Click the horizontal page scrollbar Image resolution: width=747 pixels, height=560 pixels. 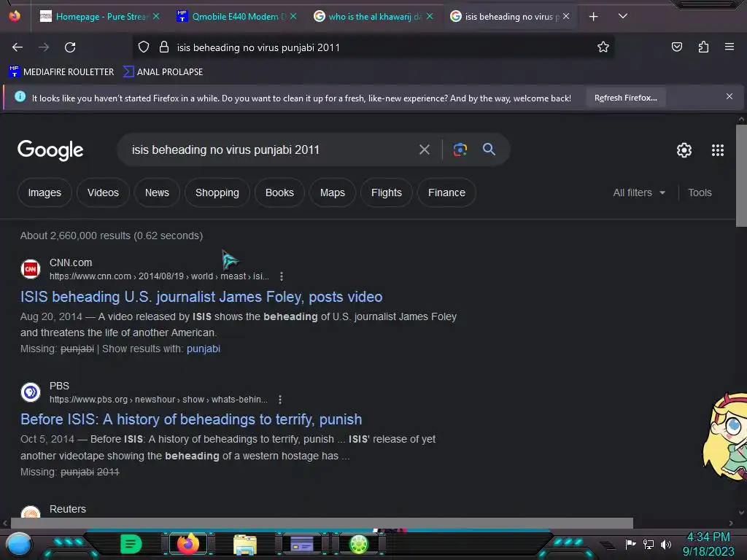(x=322, y=523)
